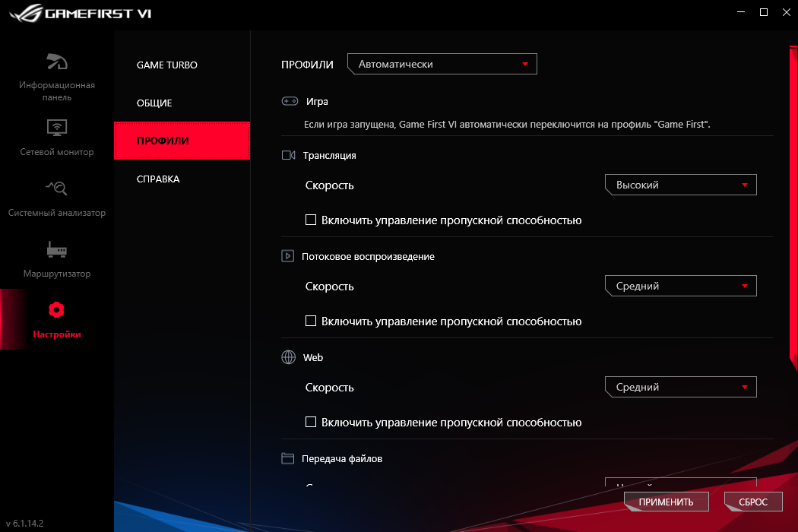Open the Системный анализатор panel
The height and width of the screenshot is (532, 798).
(55, 189)
